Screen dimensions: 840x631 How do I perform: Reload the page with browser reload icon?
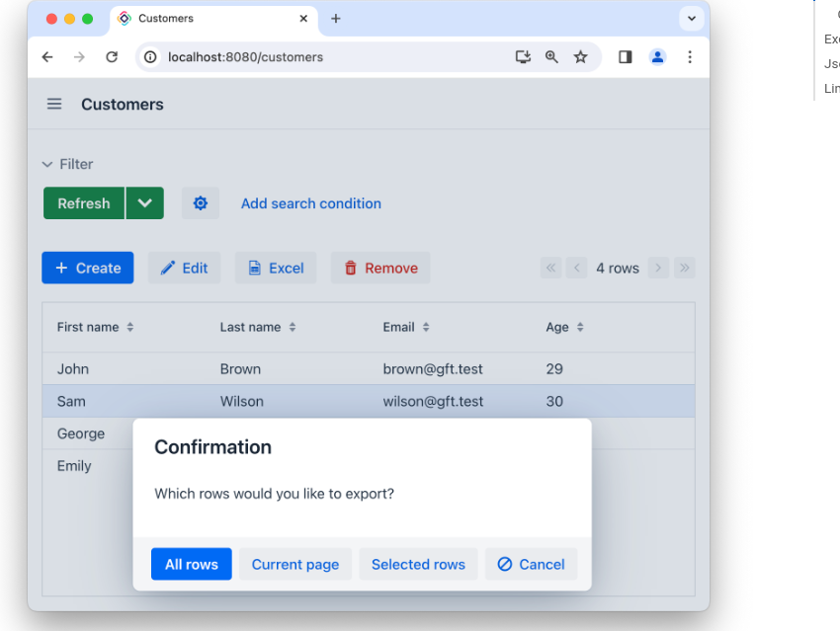tap(112, 57)
